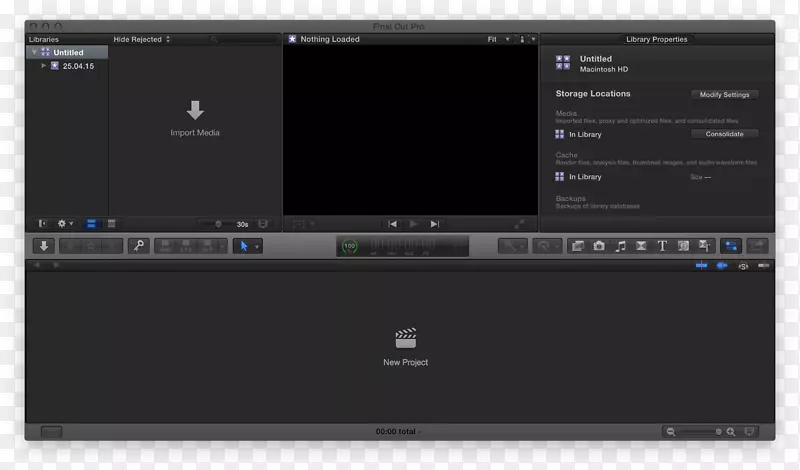Click the Import Media browser placeholder
The width and height of the screenshot is (800, 470).
click(195, 119)
